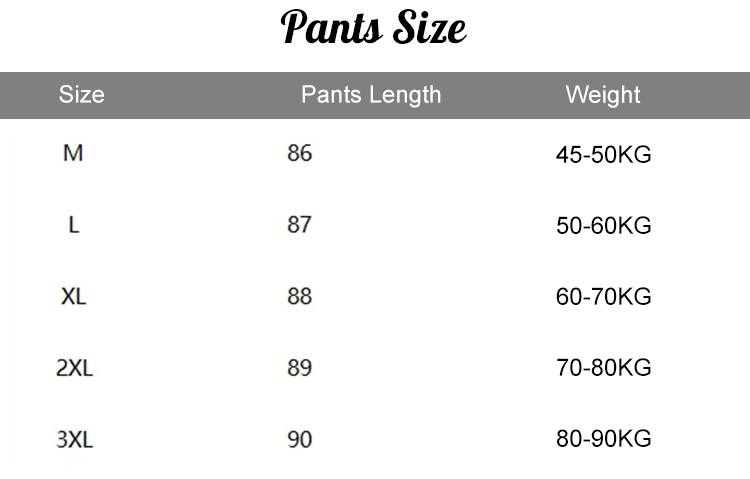Select the 2XL size label
The width and height of the screenshot is (750, 479).
74,368
